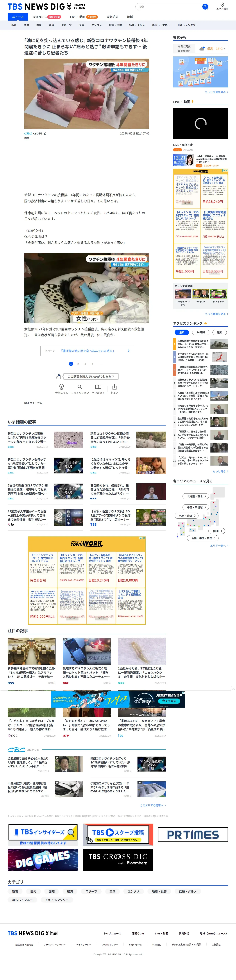
Task: Click the もっと知りたい magnifier reaction icon
Action: coord(80,387)
